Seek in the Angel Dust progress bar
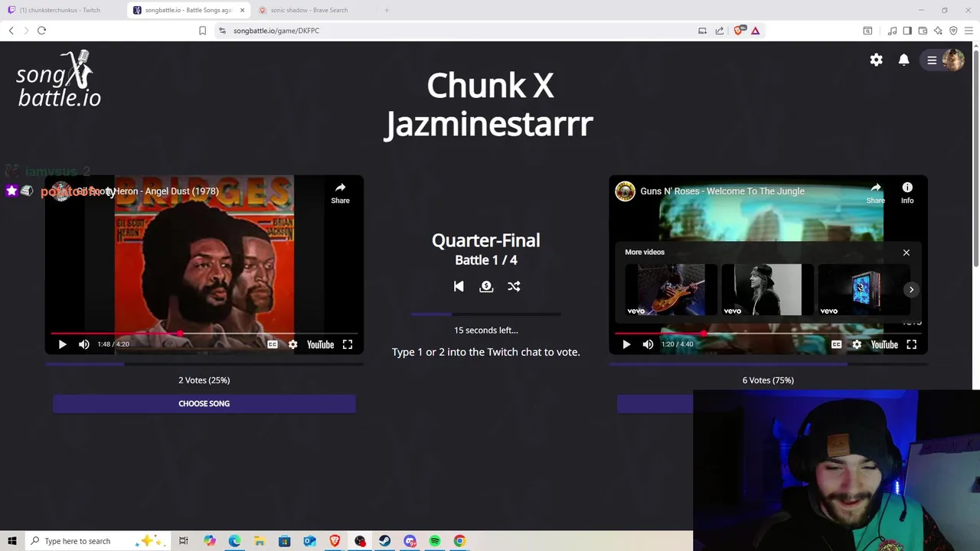Screen dimensions: 980x551 point(204,334)
